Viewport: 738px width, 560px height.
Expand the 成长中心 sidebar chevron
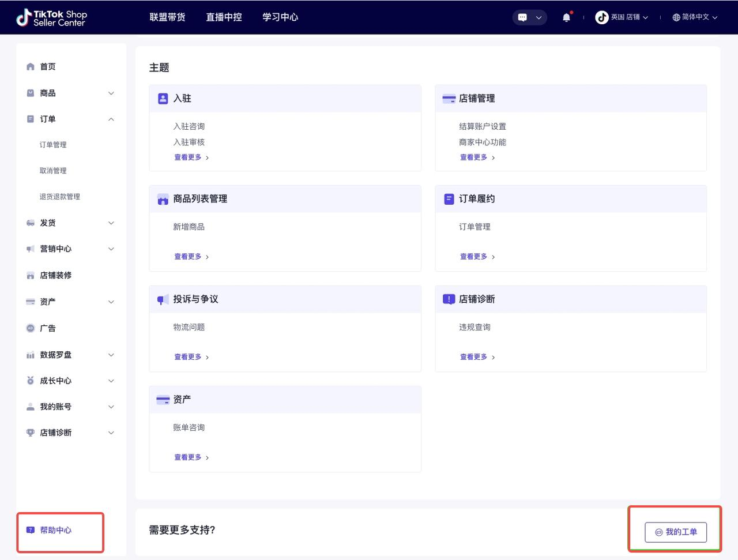pos(111,381)
